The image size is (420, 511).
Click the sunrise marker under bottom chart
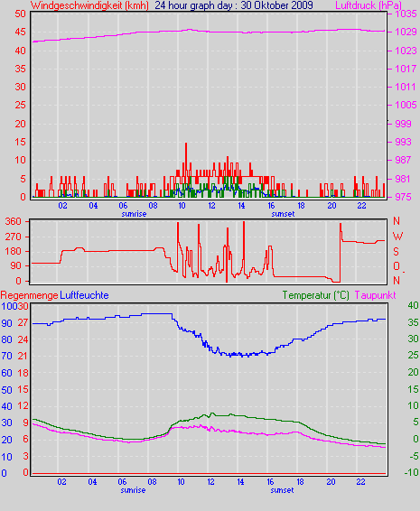[x=133, y=490]
